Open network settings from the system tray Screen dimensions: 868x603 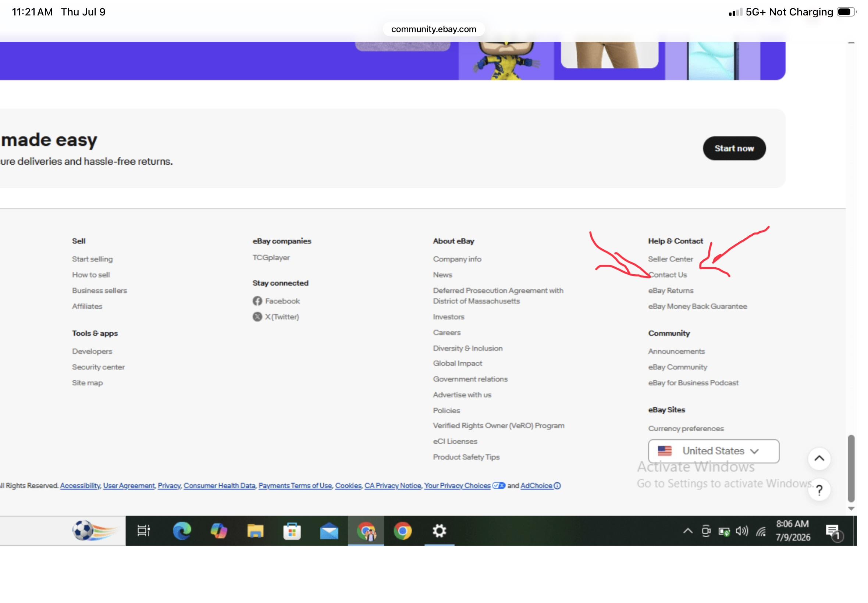click(760, 532)
